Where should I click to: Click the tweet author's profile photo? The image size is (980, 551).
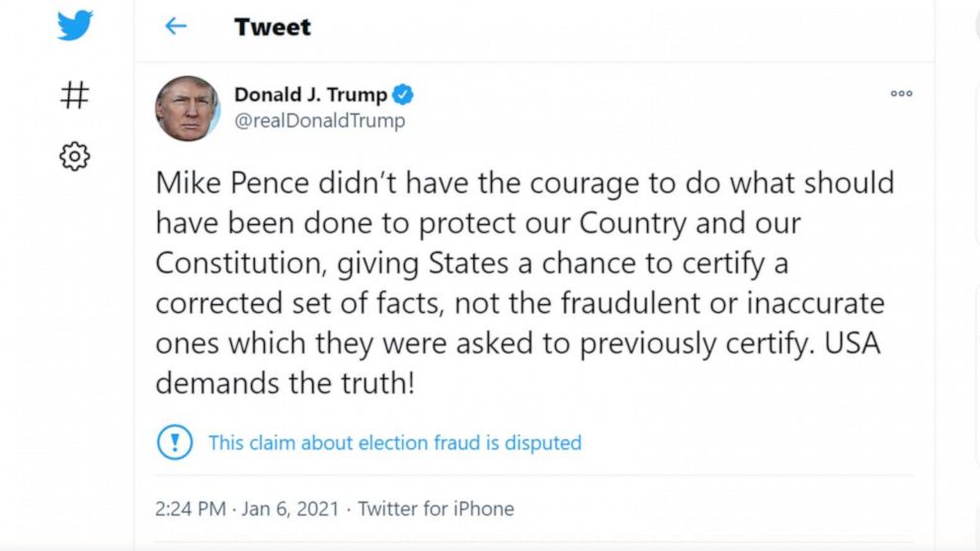pos(187,108)
